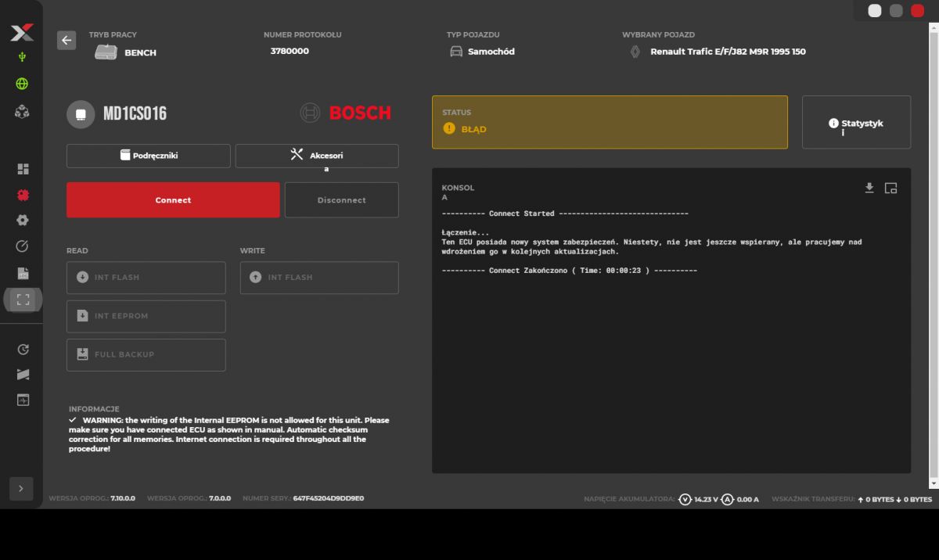Click the green globe internet icon

tap(22, 84)
